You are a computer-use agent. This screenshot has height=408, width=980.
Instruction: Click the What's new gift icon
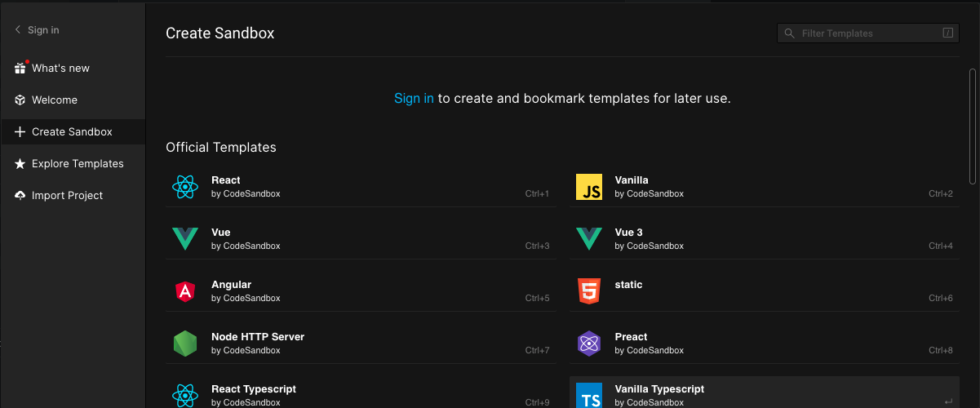click(20, 69)
